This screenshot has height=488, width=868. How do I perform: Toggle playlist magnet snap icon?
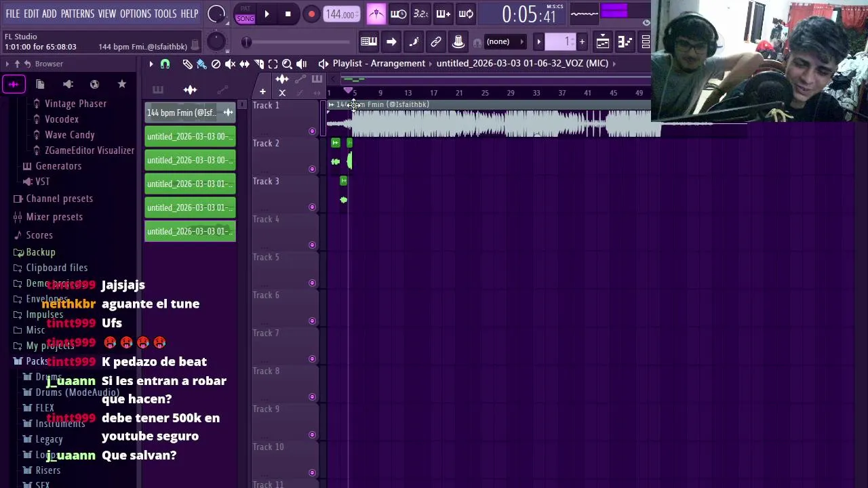click(165, 64)
